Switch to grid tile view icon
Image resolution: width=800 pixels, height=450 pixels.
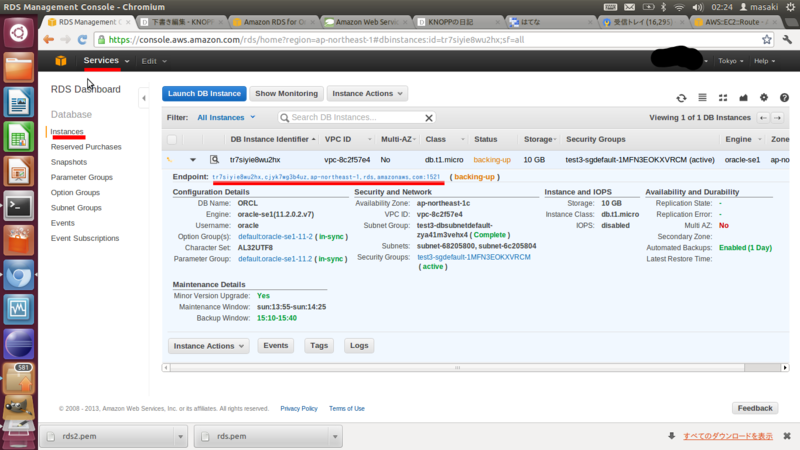(x=723, y=97)
